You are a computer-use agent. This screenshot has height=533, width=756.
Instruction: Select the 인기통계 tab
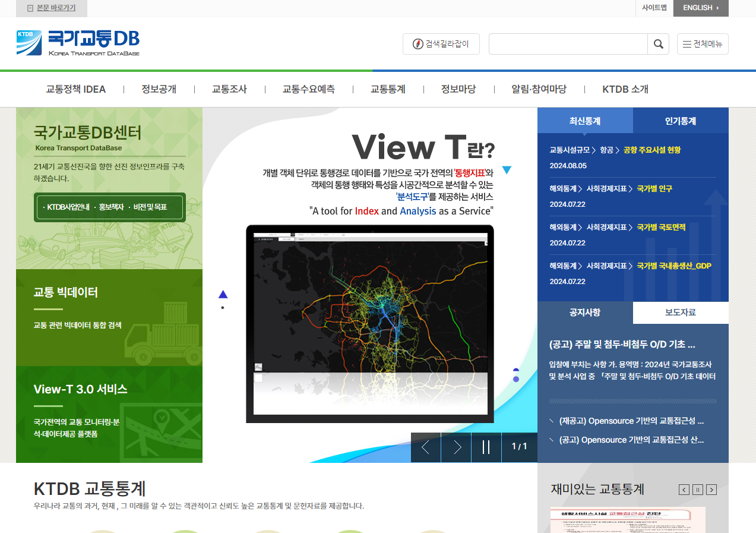681,121
